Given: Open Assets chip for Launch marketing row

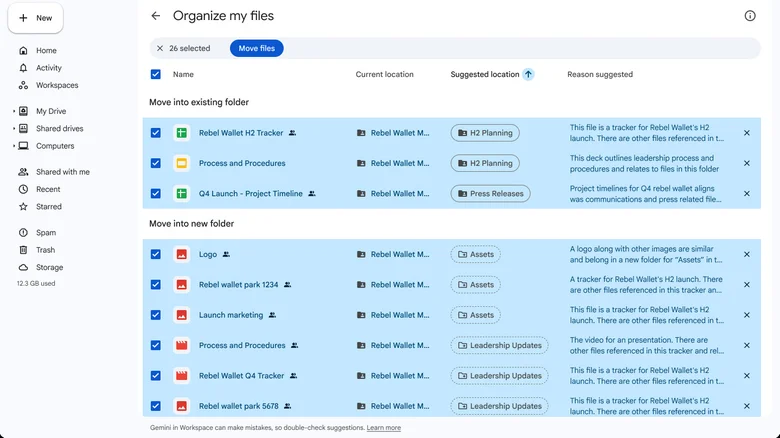Looking at the screenshot, I should click(x=476, y=315).
